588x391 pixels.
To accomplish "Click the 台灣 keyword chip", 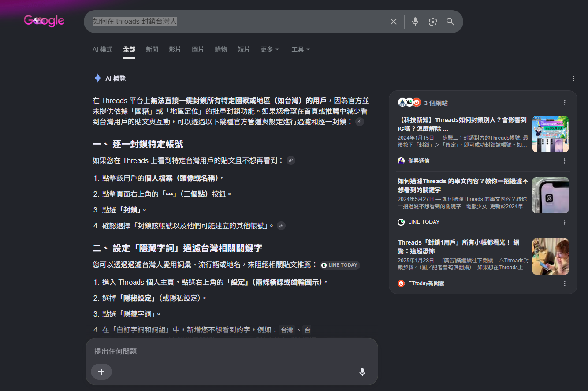I will pos(287,330).
